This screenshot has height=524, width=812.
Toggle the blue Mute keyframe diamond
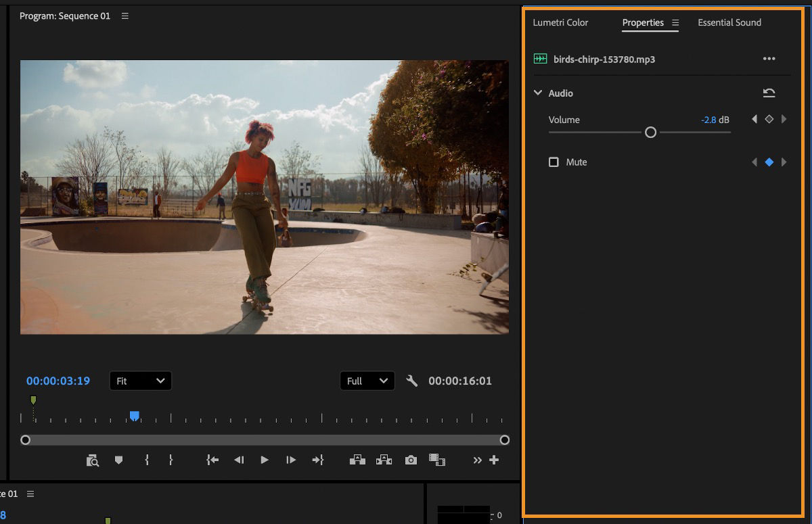pos(769,162)
